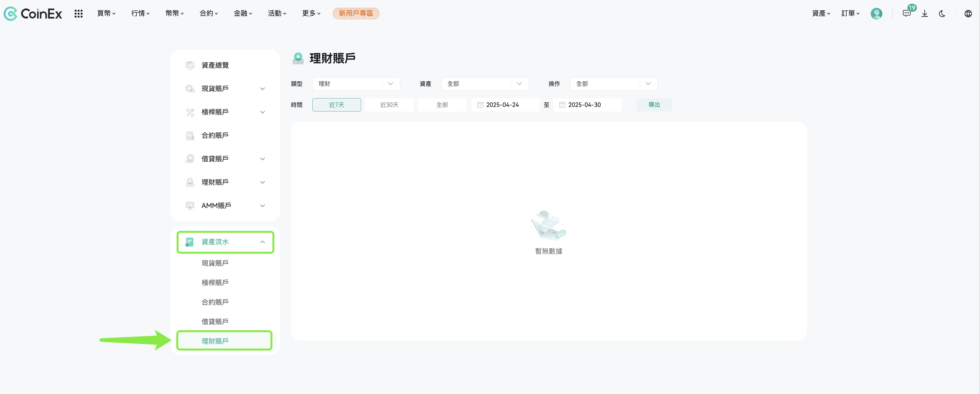Screen dimensions: 980x394
Task: Open the 訂單 dropdown in the top bar
Action: pyautogui.click(x=850, y=14)
